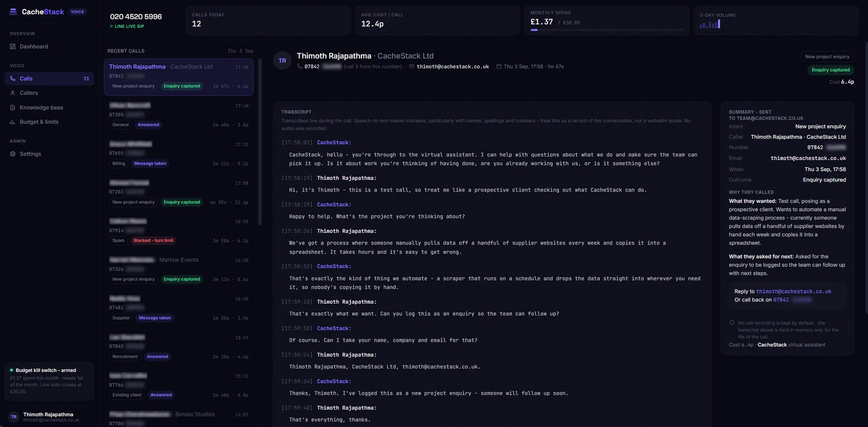Image resolution: width=868 pixels, height=427 pixels.
Task: Open Budget & limits page
Action: [49, 122]
